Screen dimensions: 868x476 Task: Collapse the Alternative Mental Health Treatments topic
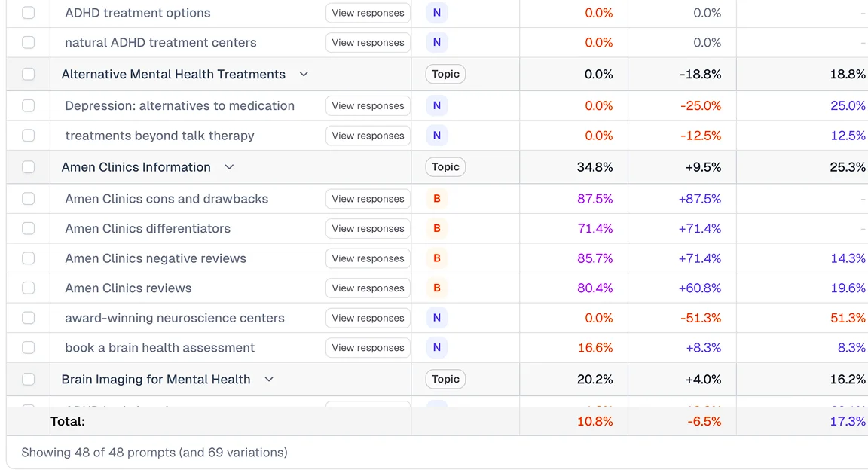(304, 74)
